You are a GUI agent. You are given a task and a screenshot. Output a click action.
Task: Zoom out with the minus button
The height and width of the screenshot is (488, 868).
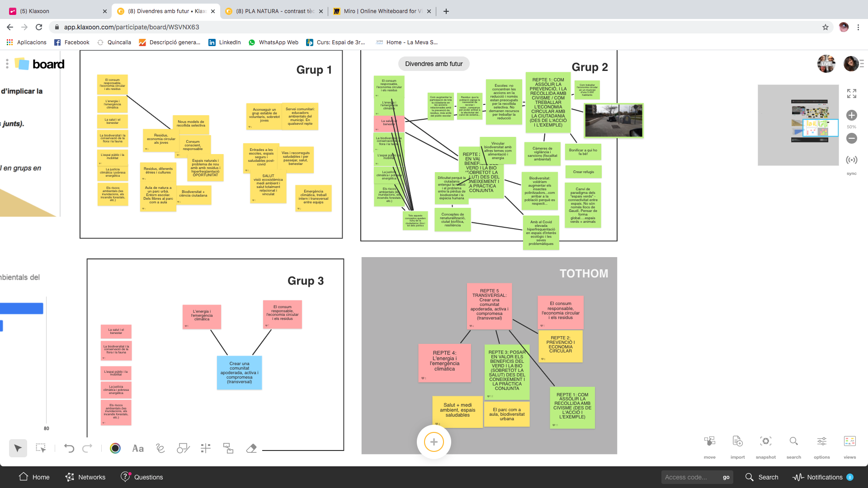tap(851, 138)
